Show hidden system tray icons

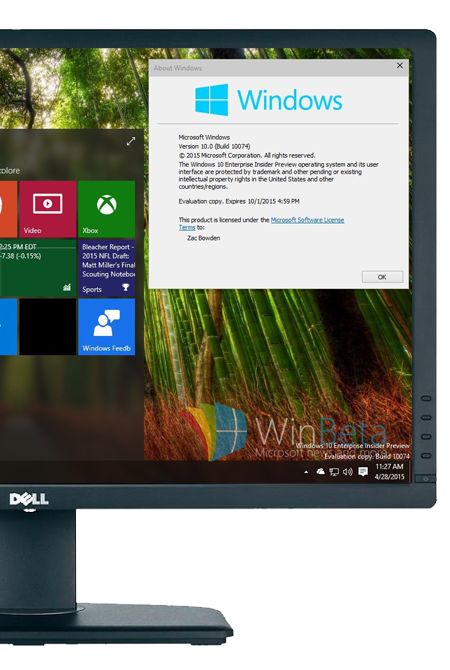[x=306, y=472]
